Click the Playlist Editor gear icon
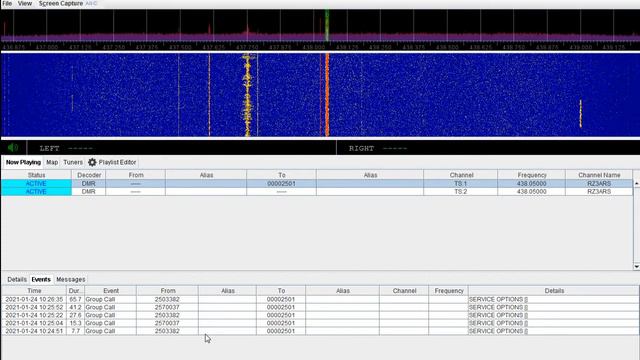 tap(92, 162)
